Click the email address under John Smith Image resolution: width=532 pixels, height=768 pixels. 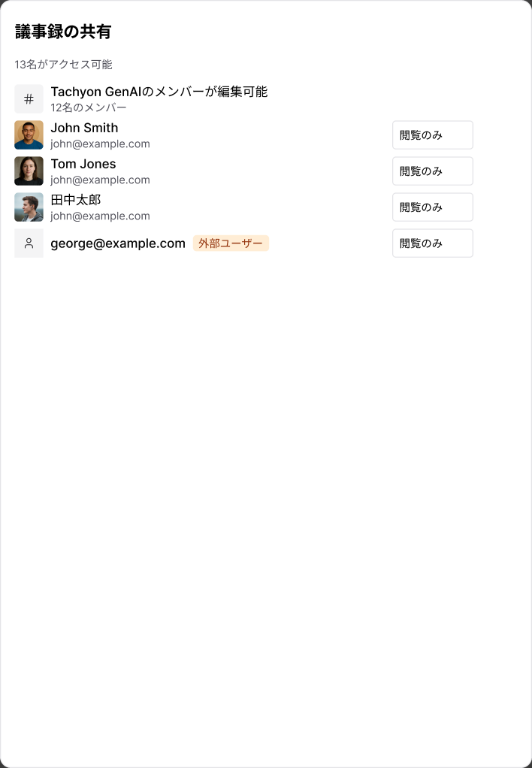click(x=100, y=144)
